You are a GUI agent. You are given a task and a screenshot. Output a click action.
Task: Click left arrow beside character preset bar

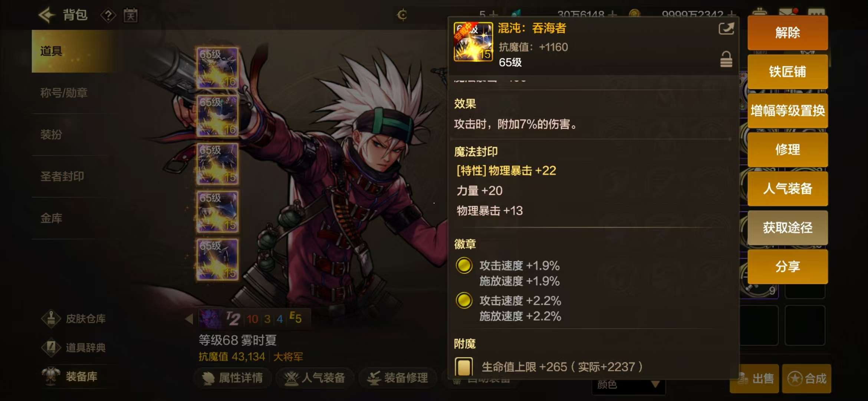tap(189, 319)
